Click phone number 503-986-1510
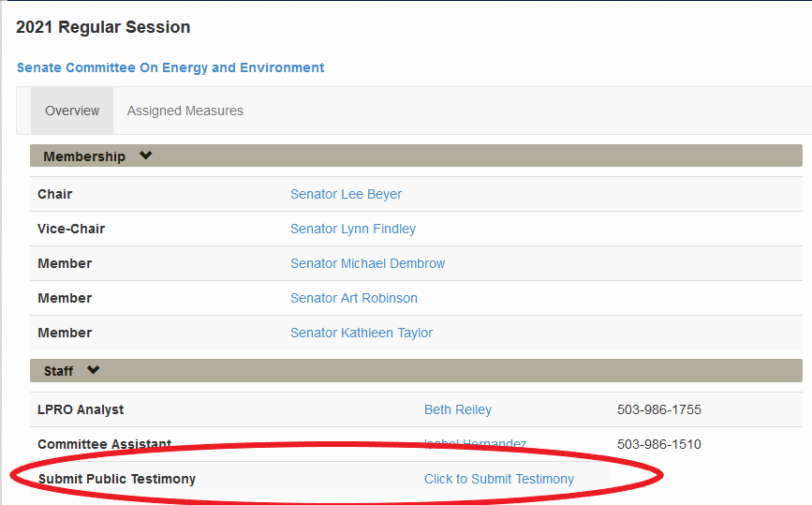This screenshot has height=505, width=812. [658, 444]
